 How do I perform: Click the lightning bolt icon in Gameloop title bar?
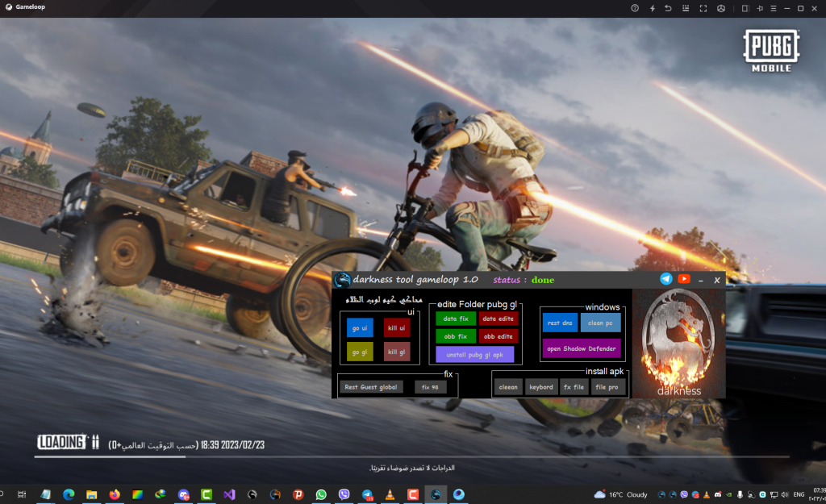[652, 8]
